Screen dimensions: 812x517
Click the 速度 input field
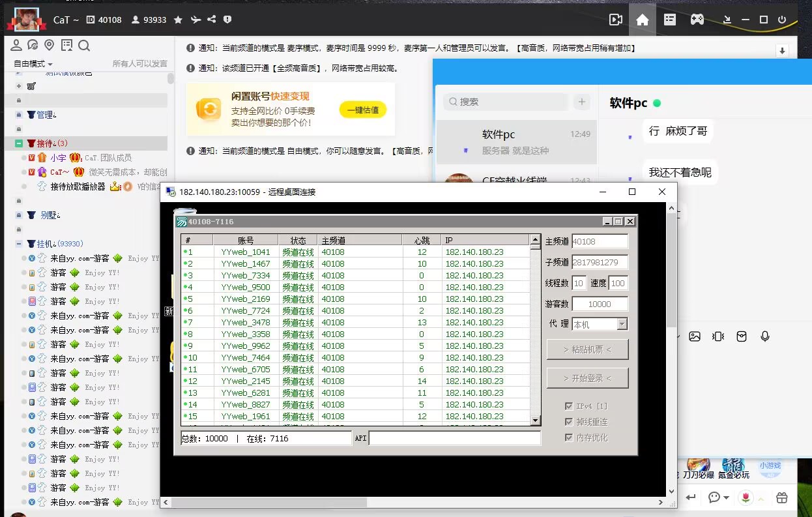pyautogui.click(x=618, y=283)
